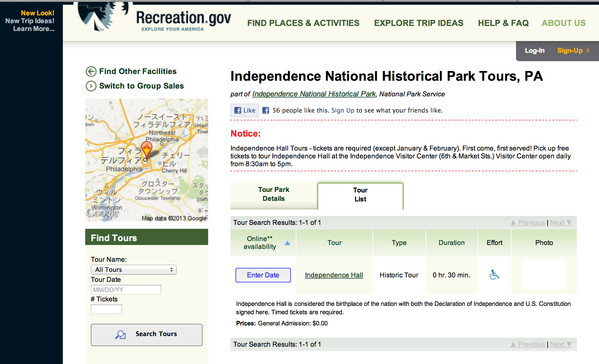Screen dimensions: 599x364
Task: Click the wheelchair accessibility icon in Effort column
Action: tap(494, 275)
